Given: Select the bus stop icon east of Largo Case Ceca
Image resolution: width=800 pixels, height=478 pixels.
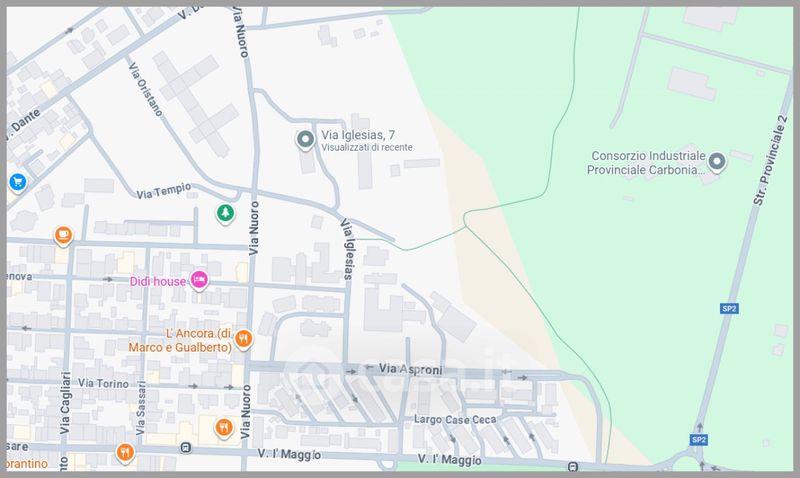Looking at the screenshot, I should 571,467.
